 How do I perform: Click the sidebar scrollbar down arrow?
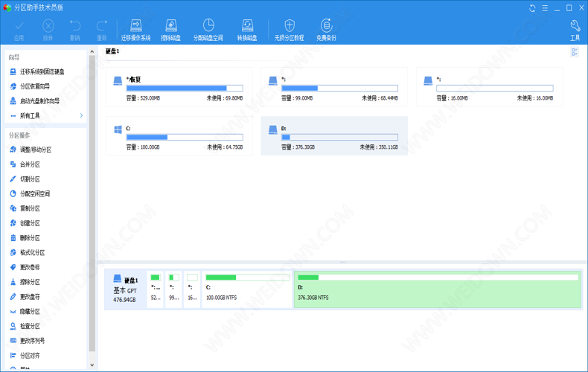click(x=92, y=365)
